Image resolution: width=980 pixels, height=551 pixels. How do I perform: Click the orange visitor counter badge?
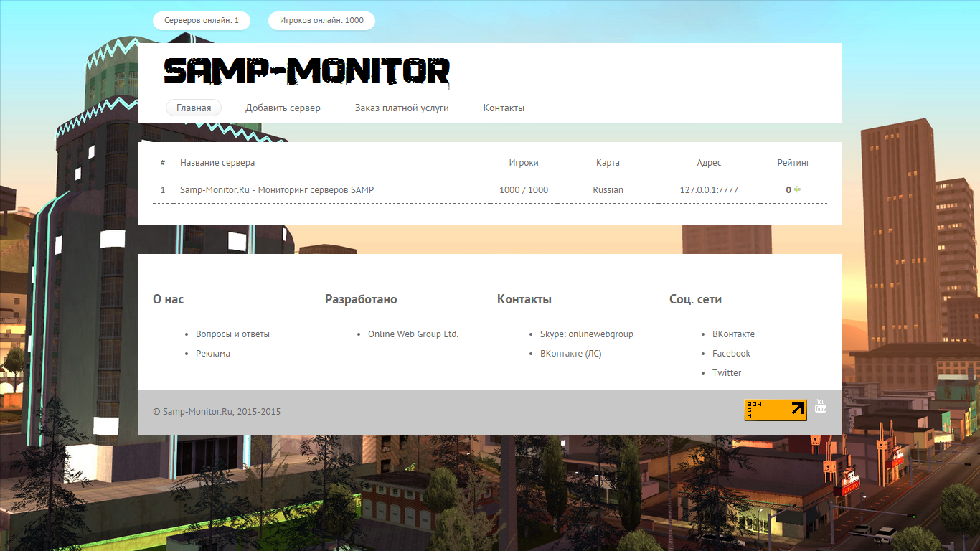(775, 410)
